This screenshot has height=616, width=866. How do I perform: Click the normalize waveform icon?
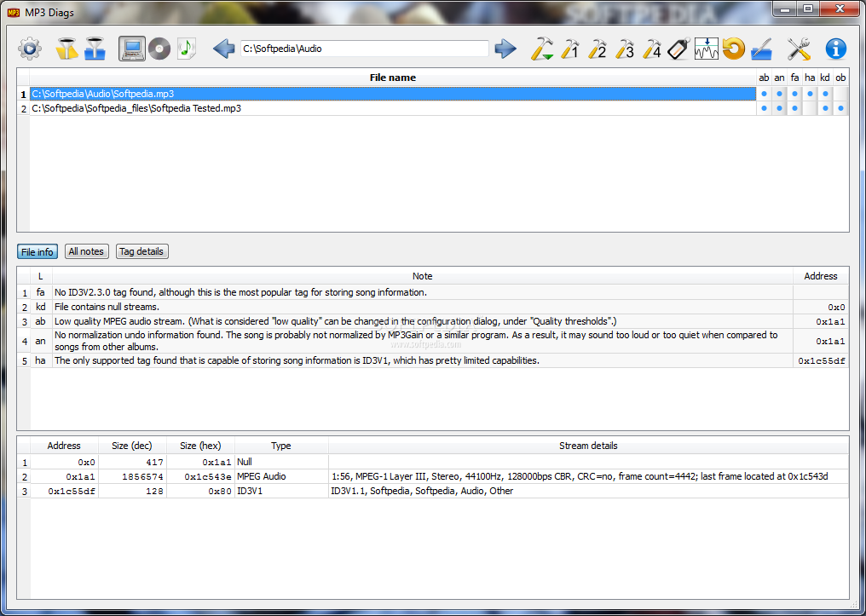tap(707, 49)
